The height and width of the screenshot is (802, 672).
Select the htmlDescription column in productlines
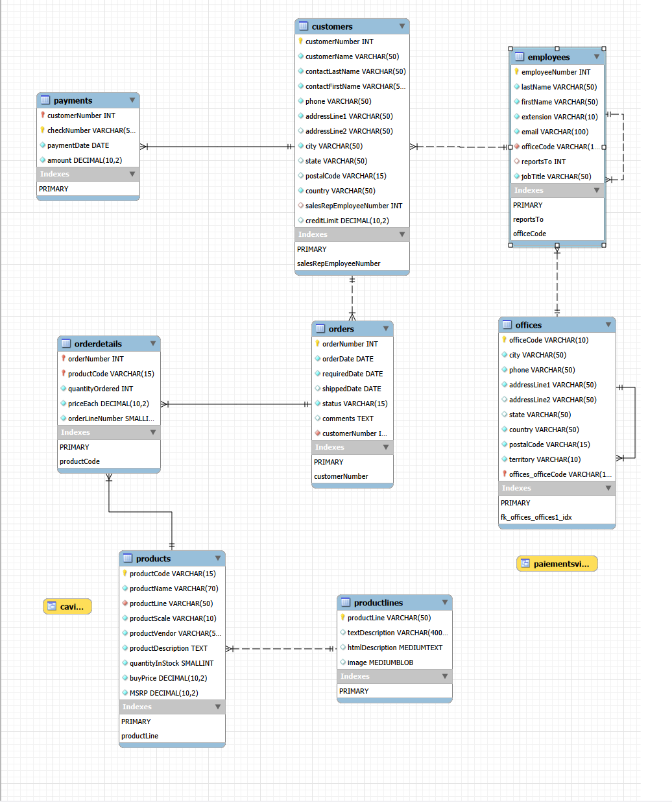[x=394, y=648]
